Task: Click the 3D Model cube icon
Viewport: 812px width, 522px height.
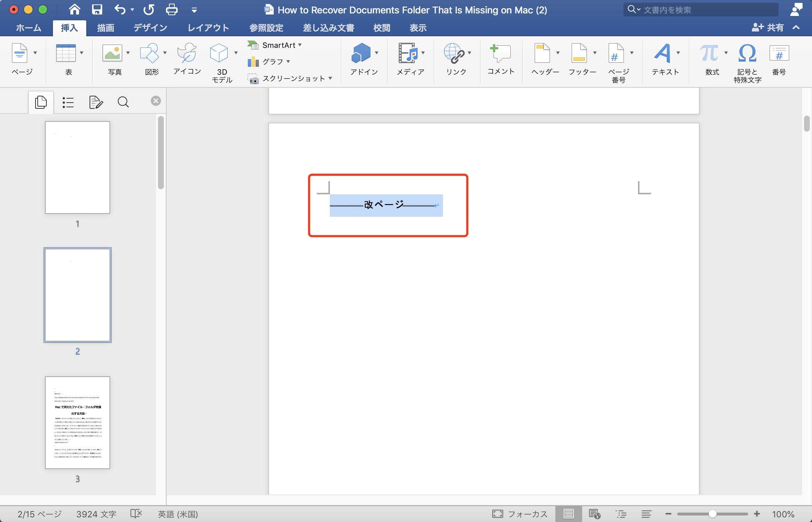Action: pos(219,54)
